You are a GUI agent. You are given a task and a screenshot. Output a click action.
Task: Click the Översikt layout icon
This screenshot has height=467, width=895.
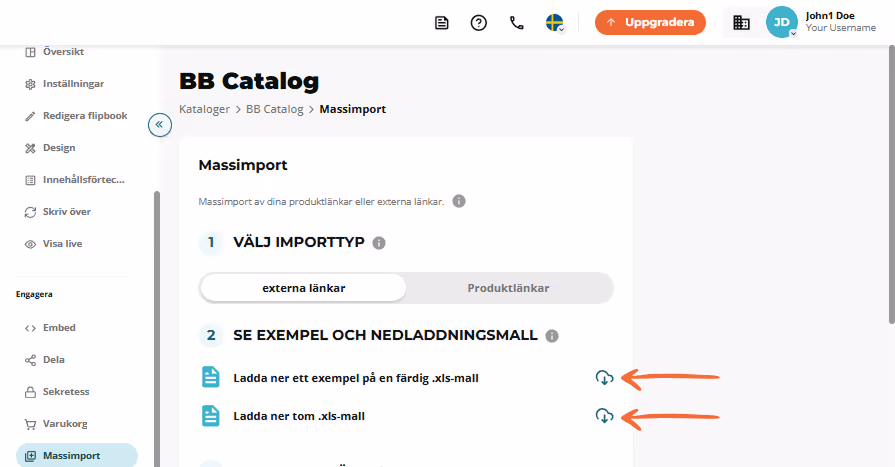click(30, 52)
